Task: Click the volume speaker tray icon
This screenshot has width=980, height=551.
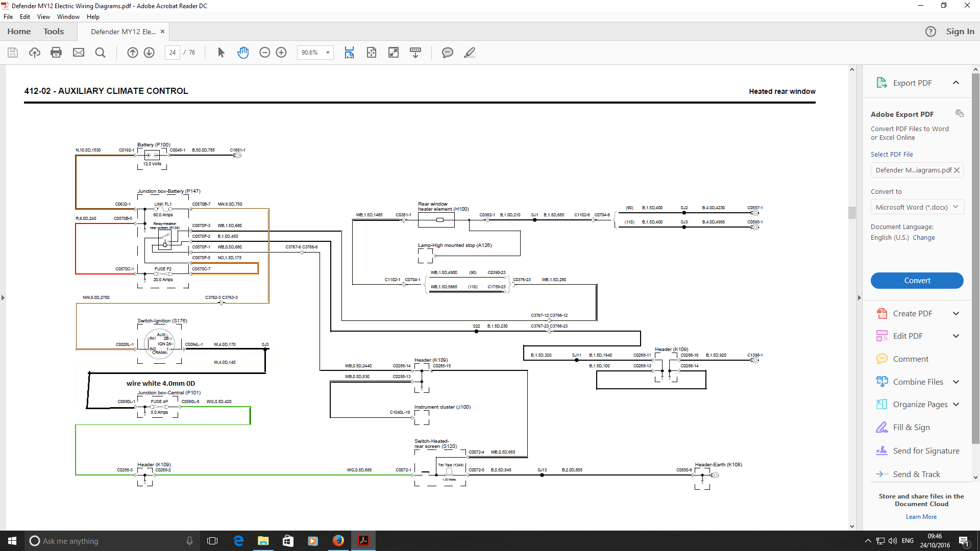Action: tap(892, 541)
